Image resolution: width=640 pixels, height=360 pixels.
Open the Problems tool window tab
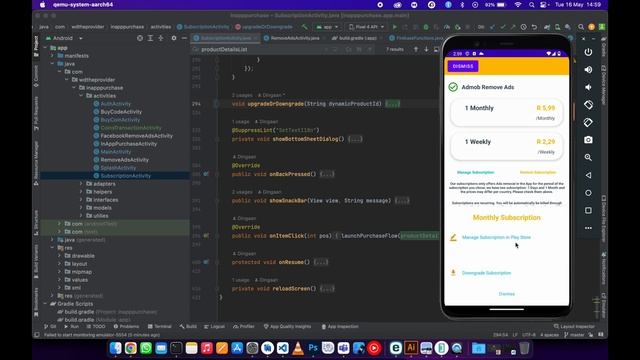click(127, 327)
